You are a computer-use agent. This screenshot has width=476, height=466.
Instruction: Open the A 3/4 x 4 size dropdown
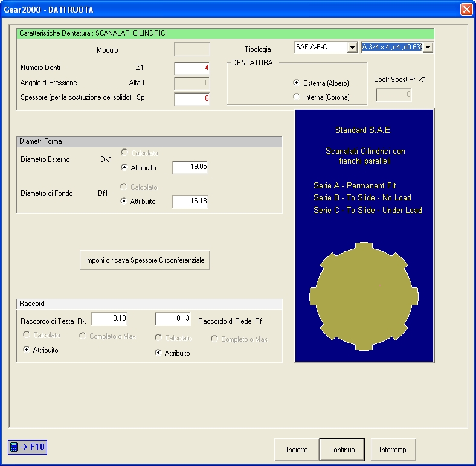[428, 47]
